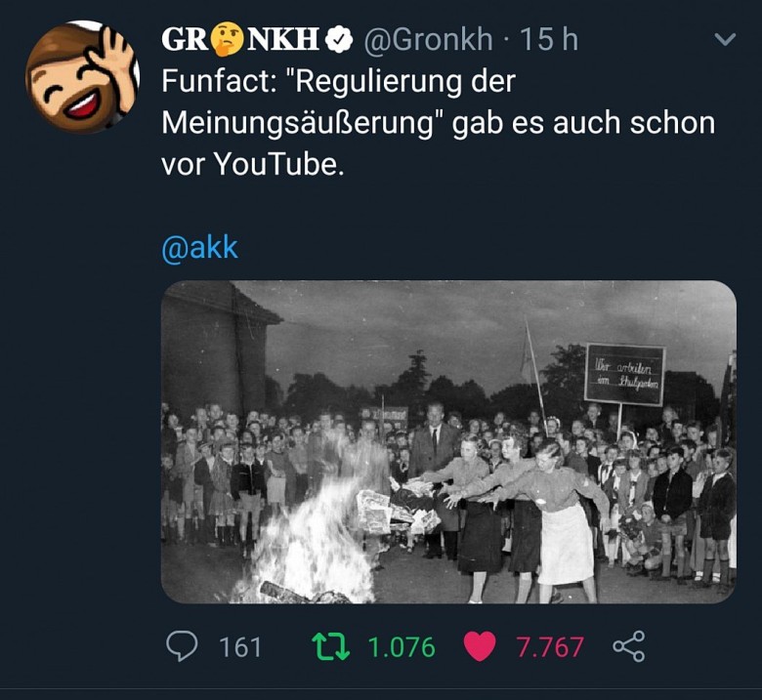Click the verified badge next to GRONKH

click(339, 40)
